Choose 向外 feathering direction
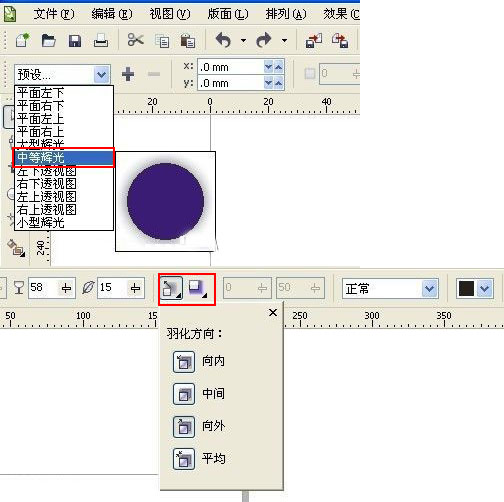 pos(184,427)
